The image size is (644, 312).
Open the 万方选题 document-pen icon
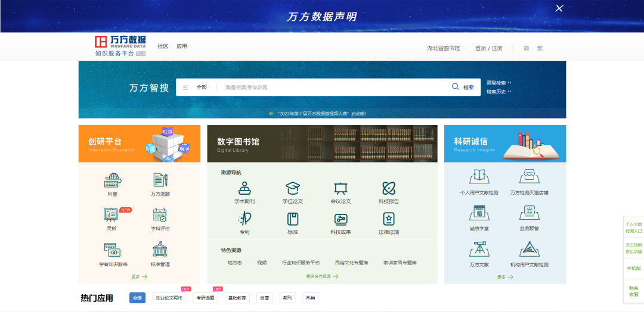coord(160,180)
